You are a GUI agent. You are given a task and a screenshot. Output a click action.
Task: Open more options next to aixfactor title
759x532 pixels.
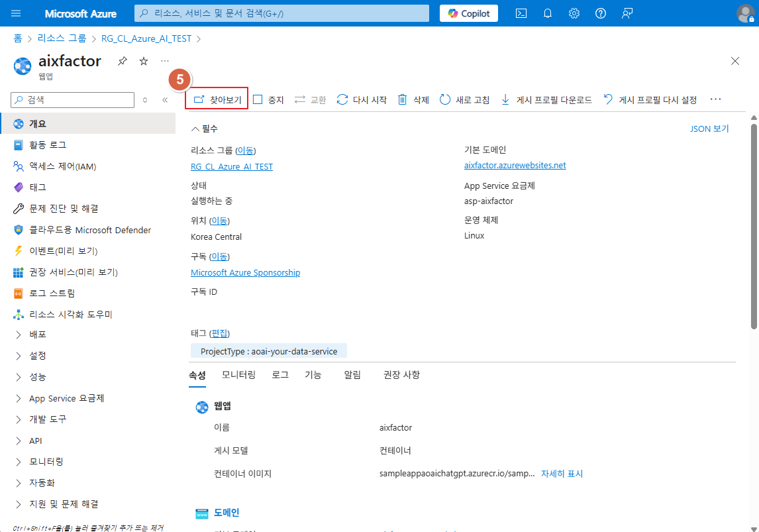165,61
